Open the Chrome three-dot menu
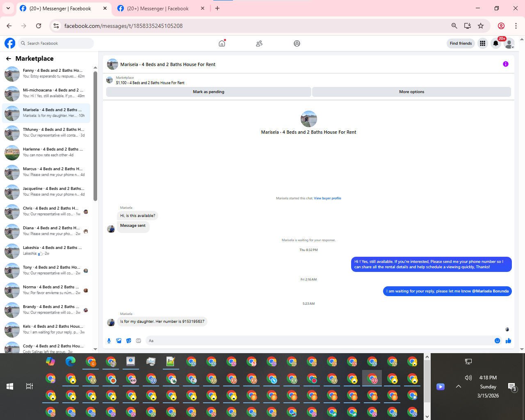The width and height of the screenshot is (525, 420). 516,26
